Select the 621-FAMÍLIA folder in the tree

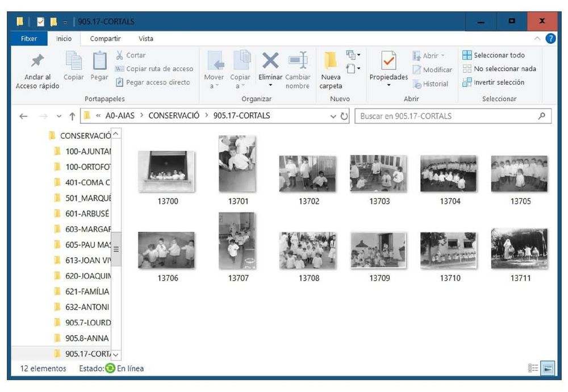(82, 291)
